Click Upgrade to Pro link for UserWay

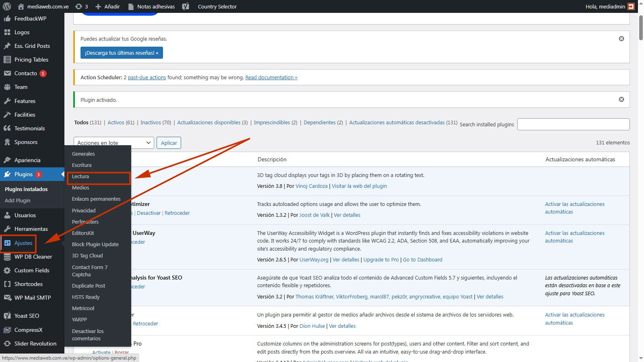pyautogui.click(x=381, y=259)
